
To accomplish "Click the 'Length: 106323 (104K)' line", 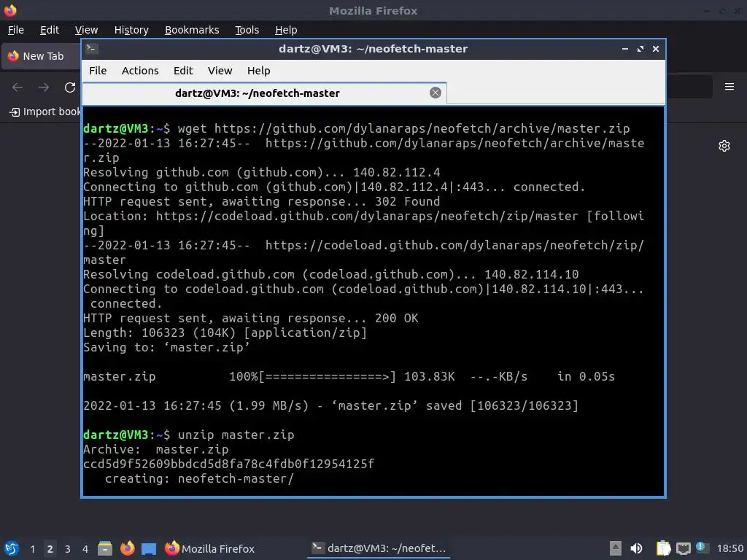I will (225, 332).
